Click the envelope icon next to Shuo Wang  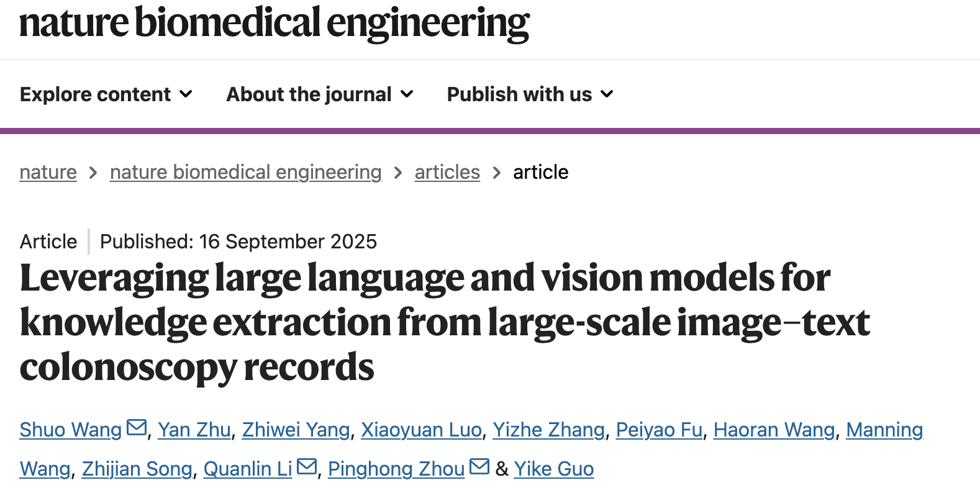pos(137,428)
